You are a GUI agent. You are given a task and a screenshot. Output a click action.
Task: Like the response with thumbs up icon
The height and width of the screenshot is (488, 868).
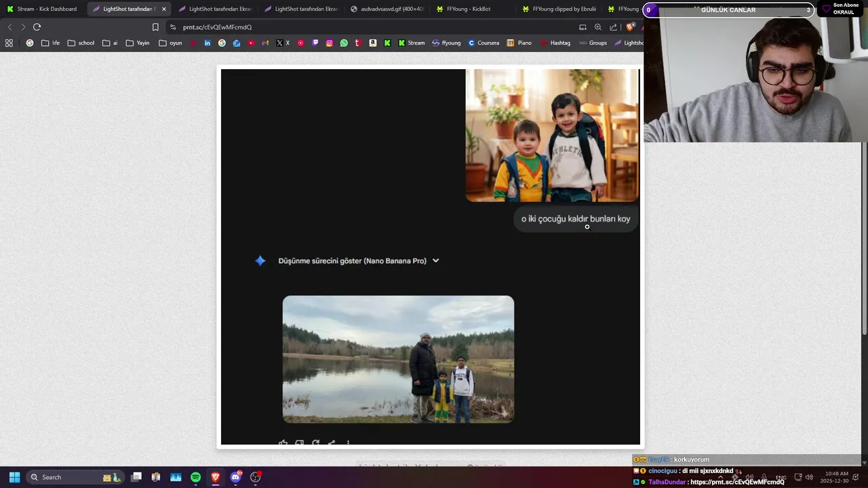pyautogui.click(x=283, y=443)
